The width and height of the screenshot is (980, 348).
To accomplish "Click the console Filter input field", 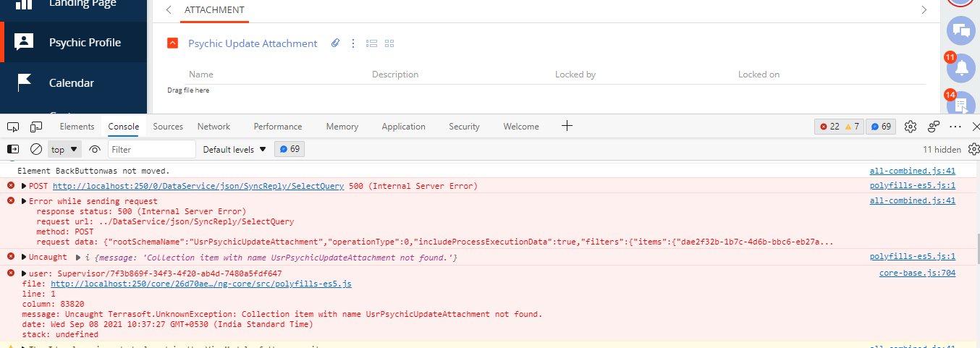I will [x=152, y=150].
